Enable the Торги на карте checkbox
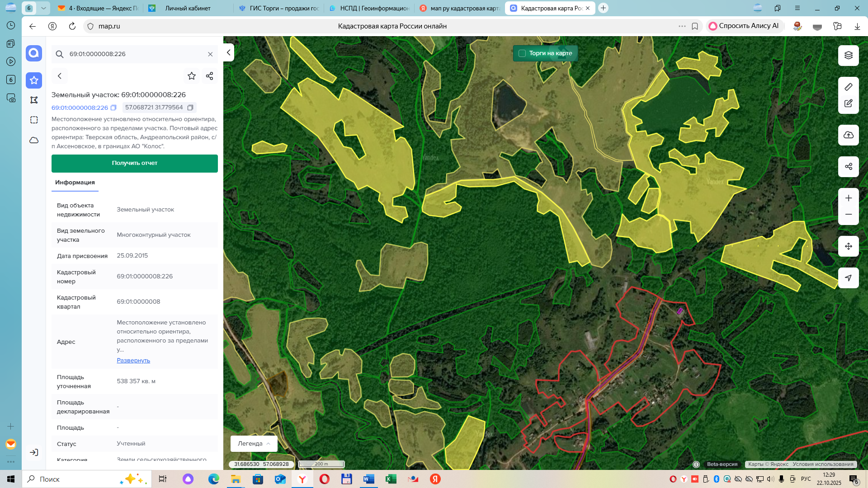The height and width of the screenshot is (488, 868). pyautogui.click(x=522, y=53)
